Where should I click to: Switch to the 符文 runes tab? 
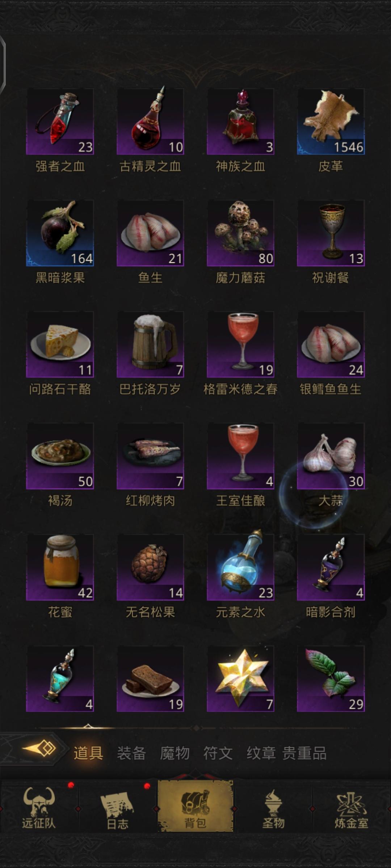[218, 753]
